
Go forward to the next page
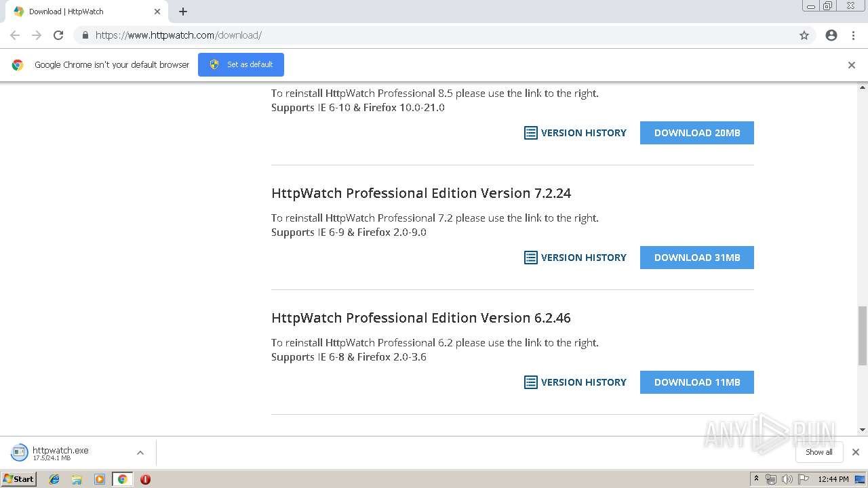[37, 35]
